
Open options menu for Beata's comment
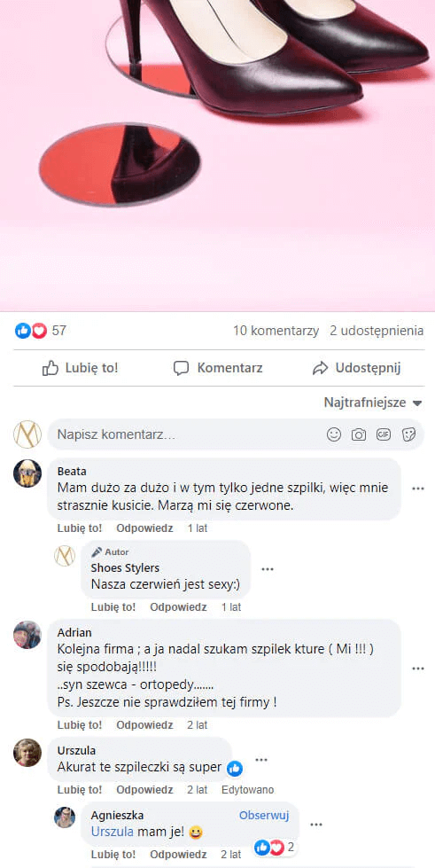418,489
